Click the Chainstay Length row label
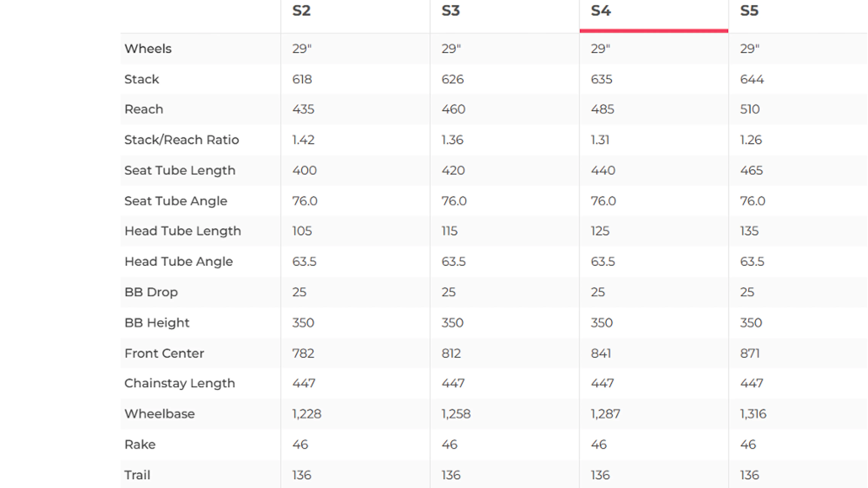 [180, 383]
